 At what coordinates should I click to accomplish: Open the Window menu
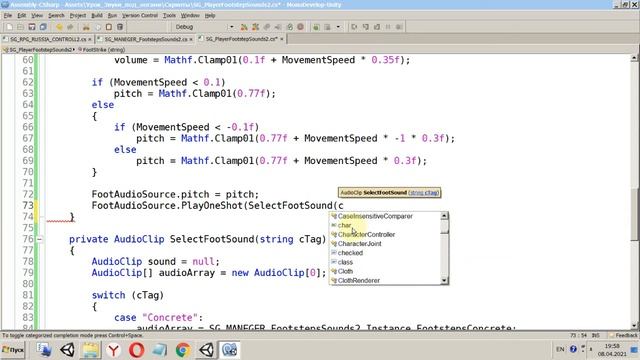pyautogui.click(x=190, y=16)
